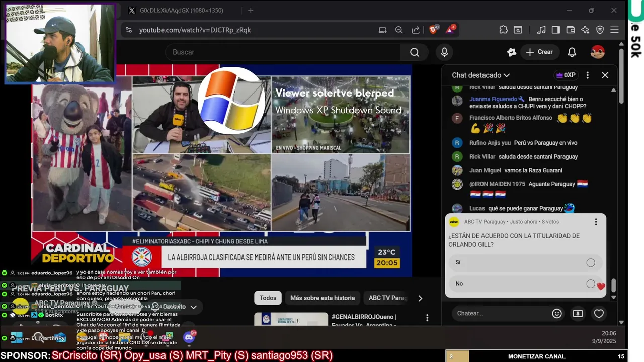Image resolution: width=644 pixels, height=362 pixels.
Task: Click the YouTube Buscar search field
Action: click(283, 52)
